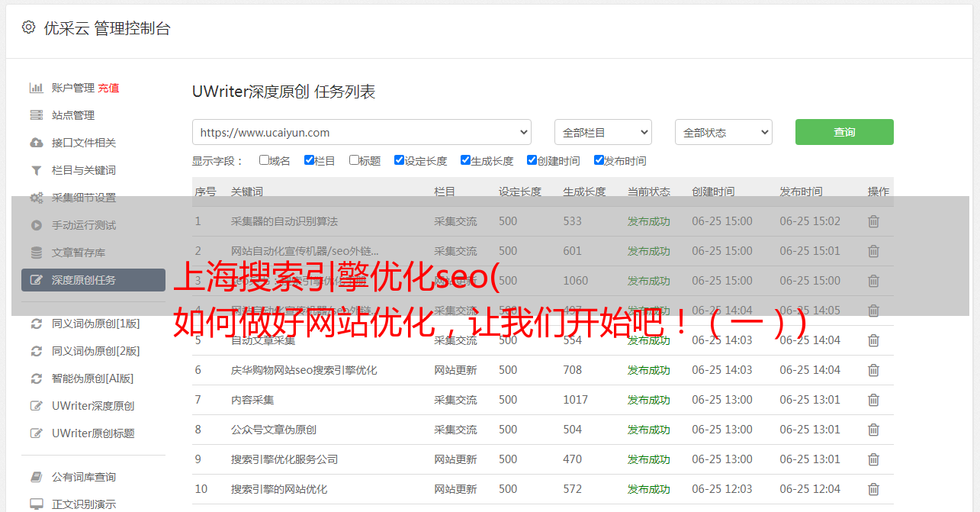Open the site URL dropdown showing ucaiyun.com
Viewport: 980px width, 512px height.
pos(361,132)
